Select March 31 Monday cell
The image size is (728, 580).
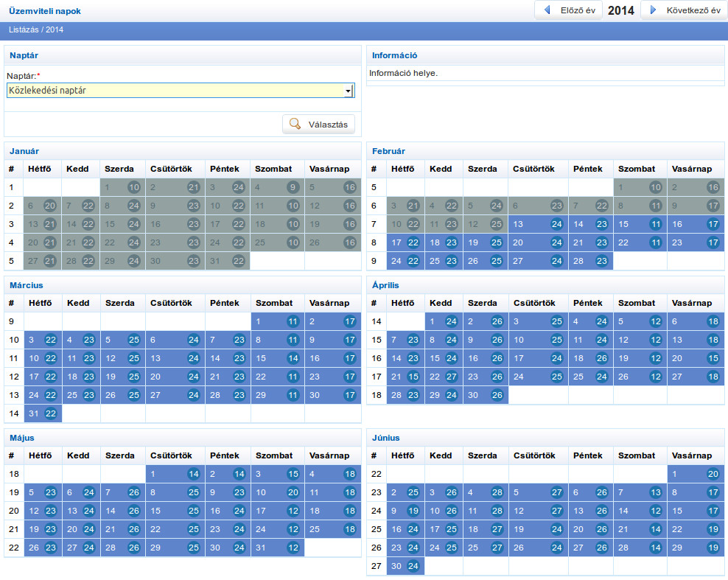tap(43, 413)
